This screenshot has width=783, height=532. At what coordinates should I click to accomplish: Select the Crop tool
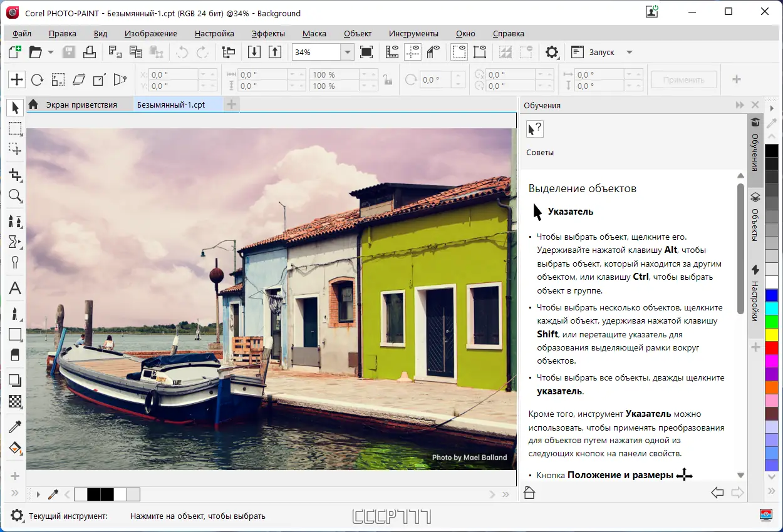[15, 175]
